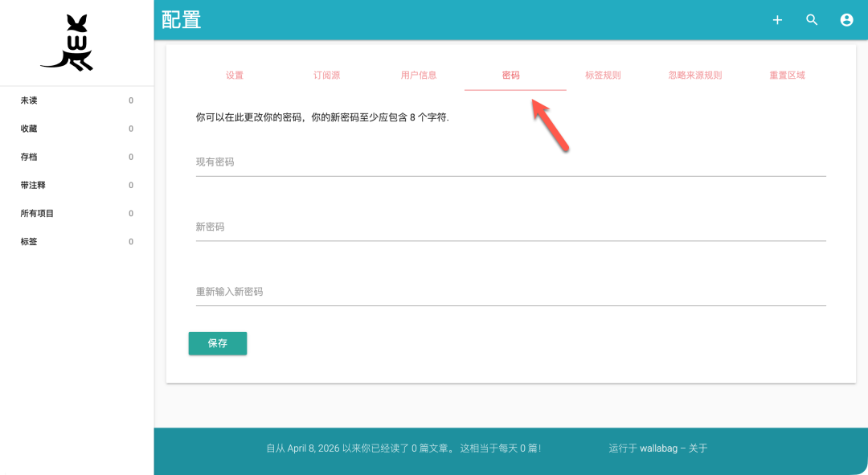The height and width of the screenshot is (475, 868).
Task: Open search with the magnifier icon
Action: coord(812,20)
